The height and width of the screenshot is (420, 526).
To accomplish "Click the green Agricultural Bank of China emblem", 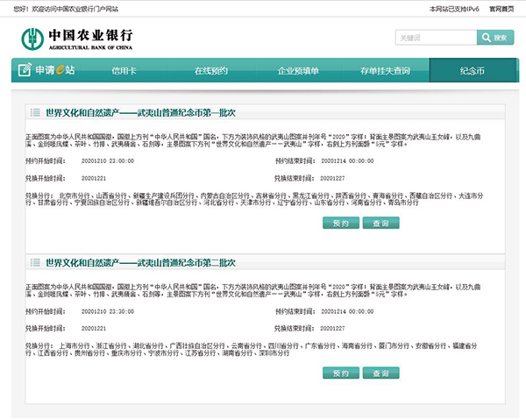I will tap(33, 38).
